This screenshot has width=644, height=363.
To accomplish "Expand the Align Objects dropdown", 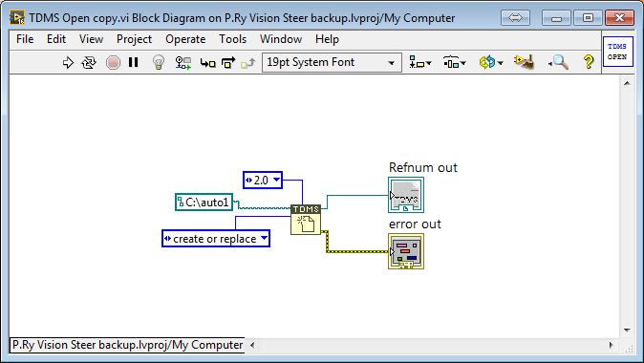I will click(x=420, y=62).
